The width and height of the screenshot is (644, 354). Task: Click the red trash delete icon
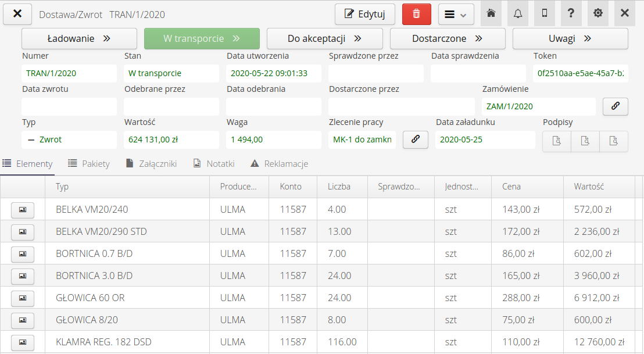pyautogui.click(x=417, y=14)
